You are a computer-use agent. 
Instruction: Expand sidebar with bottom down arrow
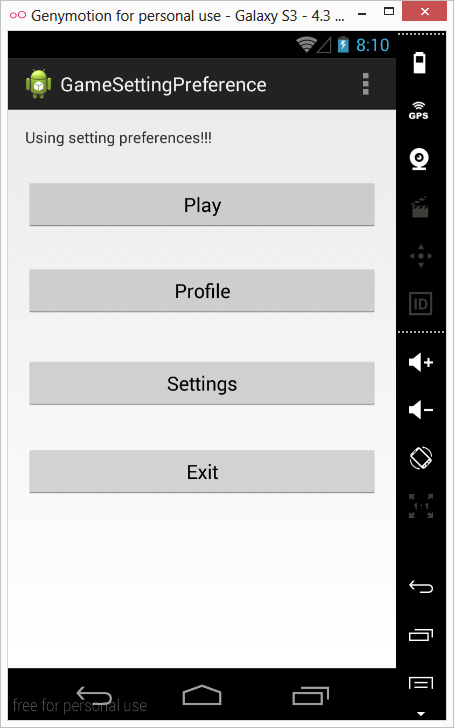(x=421, y=714)
